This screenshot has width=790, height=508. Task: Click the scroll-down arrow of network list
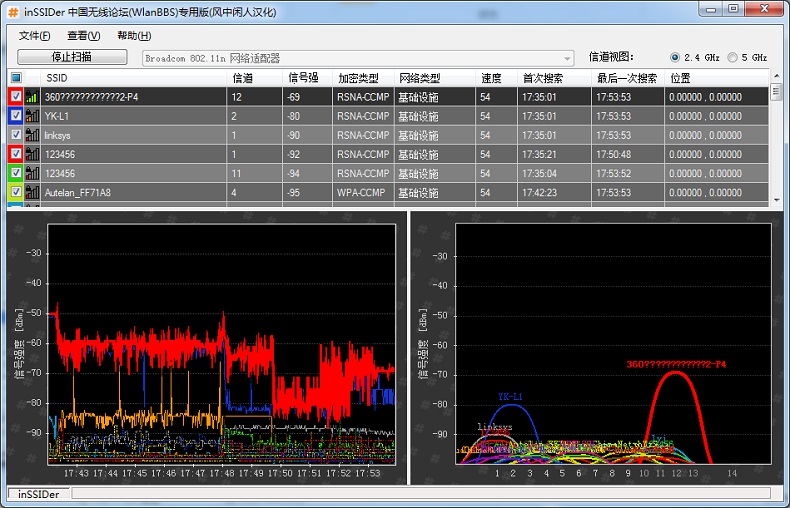click(x=776, y=201)
